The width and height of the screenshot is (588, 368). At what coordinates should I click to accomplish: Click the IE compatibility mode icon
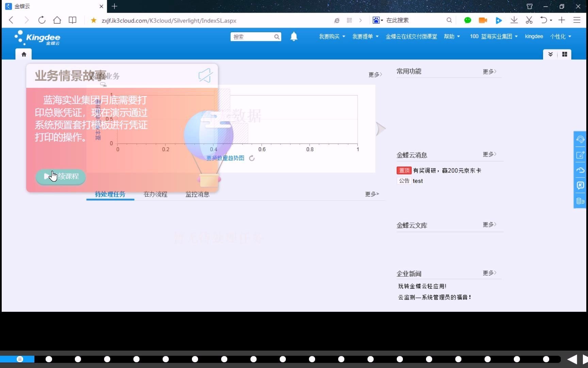click(337, 20)
